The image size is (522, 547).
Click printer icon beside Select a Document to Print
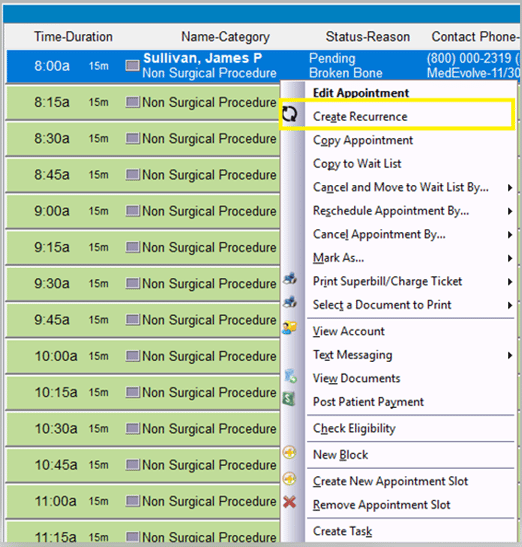pyautogui.click(x=290, y=302)
